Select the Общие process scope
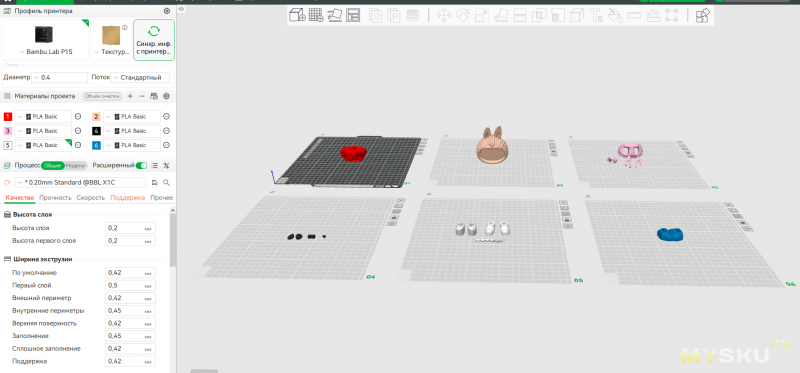 [x=52, y=165]
